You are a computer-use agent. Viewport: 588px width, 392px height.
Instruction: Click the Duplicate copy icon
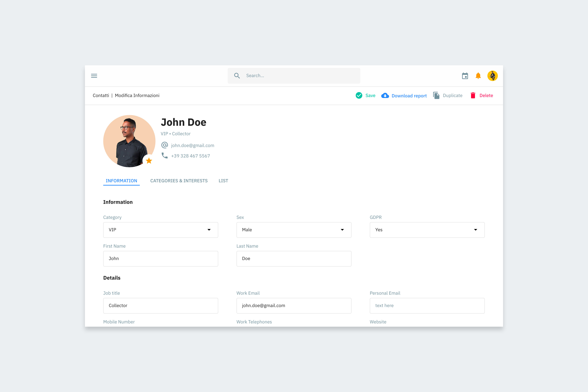tap(436, 96)
